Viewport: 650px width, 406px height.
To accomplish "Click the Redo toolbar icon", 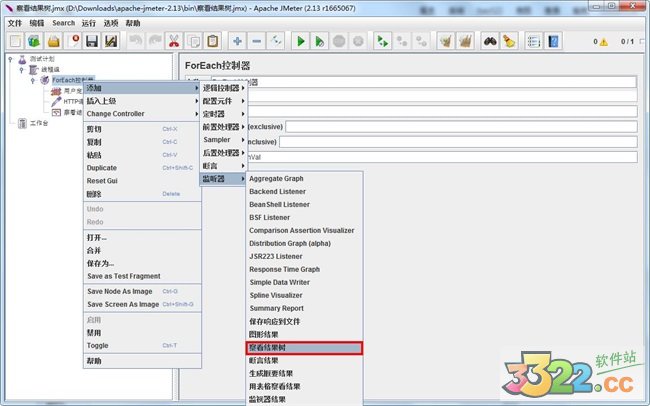I will (155, 41).
